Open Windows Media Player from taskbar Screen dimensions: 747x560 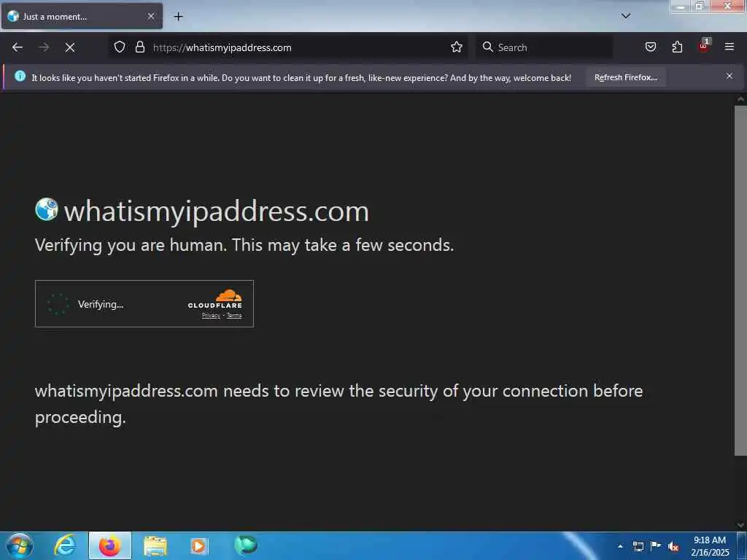point(198,545)
